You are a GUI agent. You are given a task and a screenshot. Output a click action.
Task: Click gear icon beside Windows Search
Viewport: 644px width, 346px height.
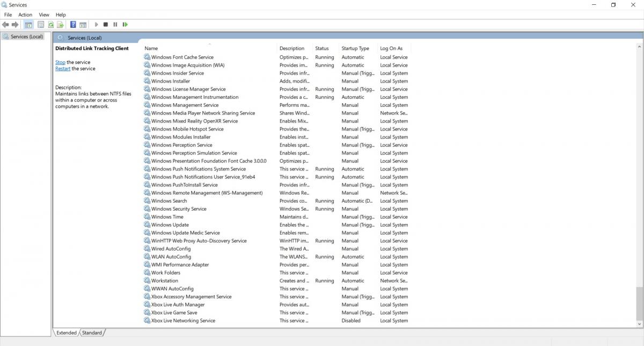click(147, 201)
